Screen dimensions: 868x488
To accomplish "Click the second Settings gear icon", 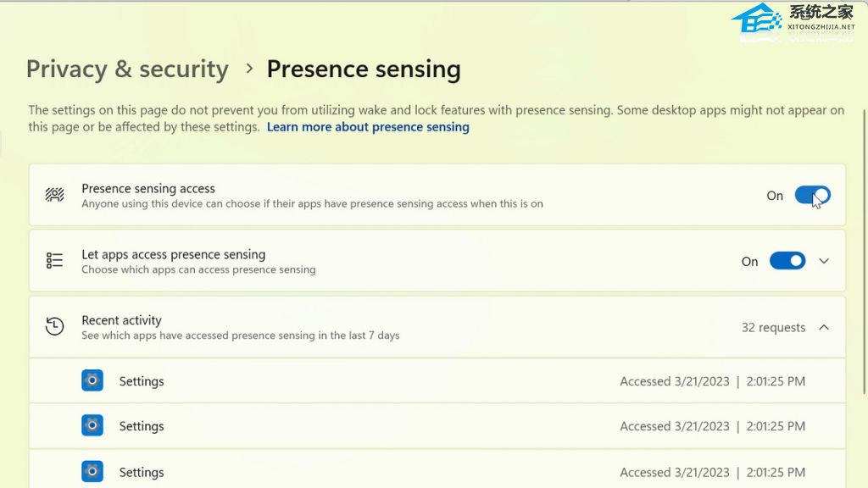I will (92, 425).
